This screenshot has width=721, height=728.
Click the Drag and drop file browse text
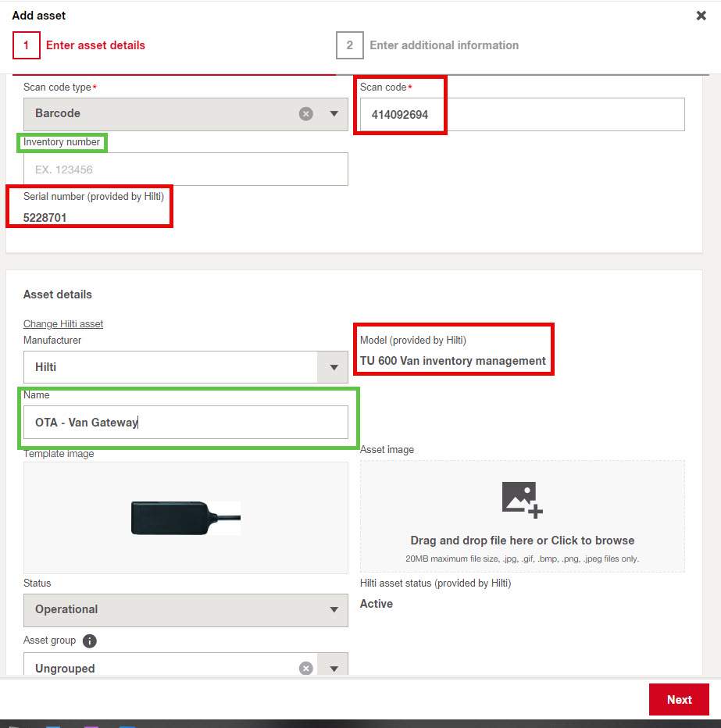tap(522, 541)
